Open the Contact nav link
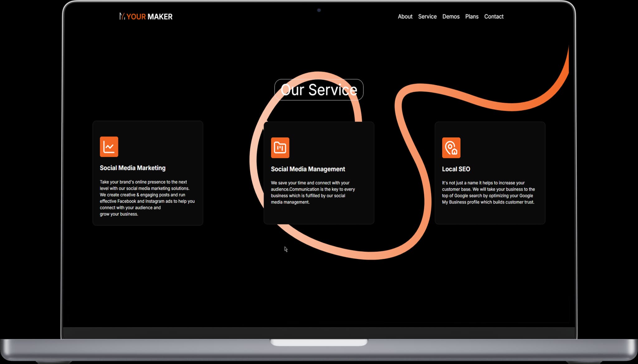The width and height of the screenshot is (638, 364). 493,17
